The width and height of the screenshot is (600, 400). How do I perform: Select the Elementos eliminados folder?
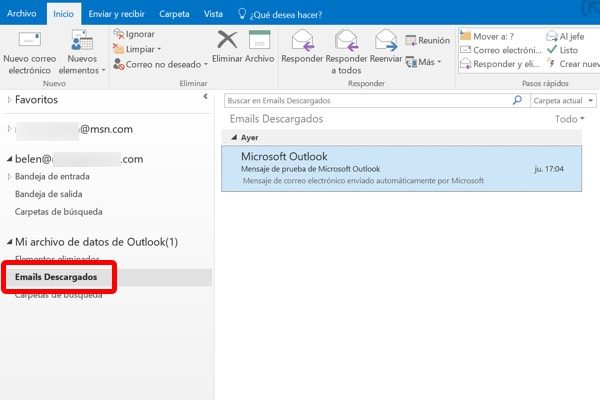[57, 259]
